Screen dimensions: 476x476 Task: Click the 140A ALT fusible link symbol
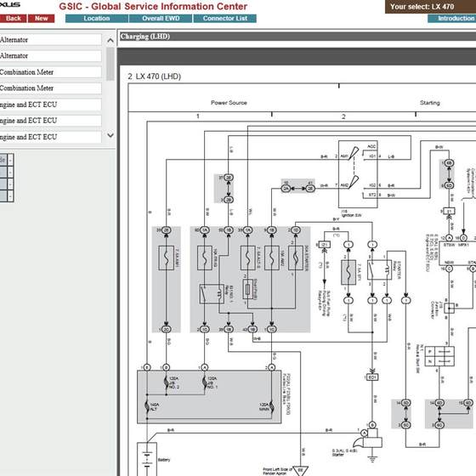[x=147, y=407]
